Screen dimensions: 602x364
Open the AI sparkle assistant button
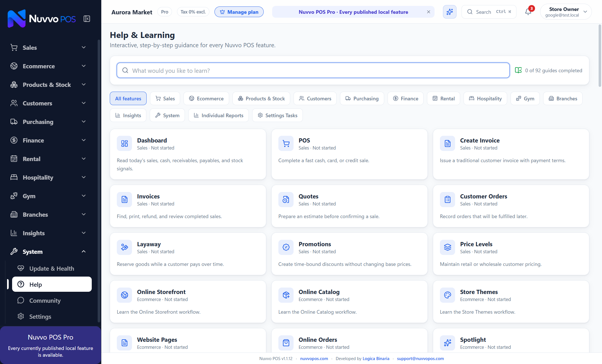[449, 12]
